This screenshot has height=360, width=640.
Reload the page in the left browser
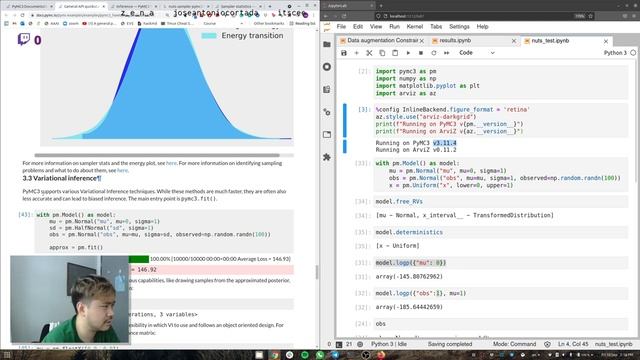coord(23,15)
